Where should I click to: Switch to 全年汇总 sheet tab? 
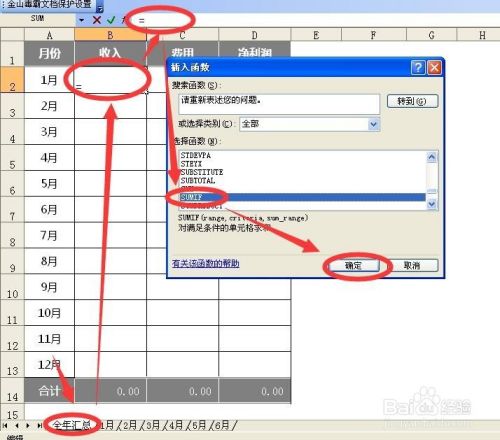coord(72,425)
